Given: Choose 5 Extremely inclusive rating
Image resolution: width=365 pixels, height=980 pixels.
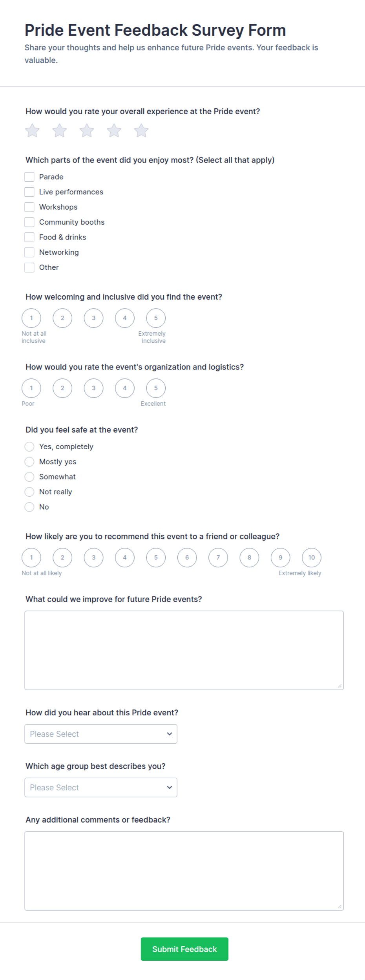Looking at the screenshot, I should pos(156,318).
